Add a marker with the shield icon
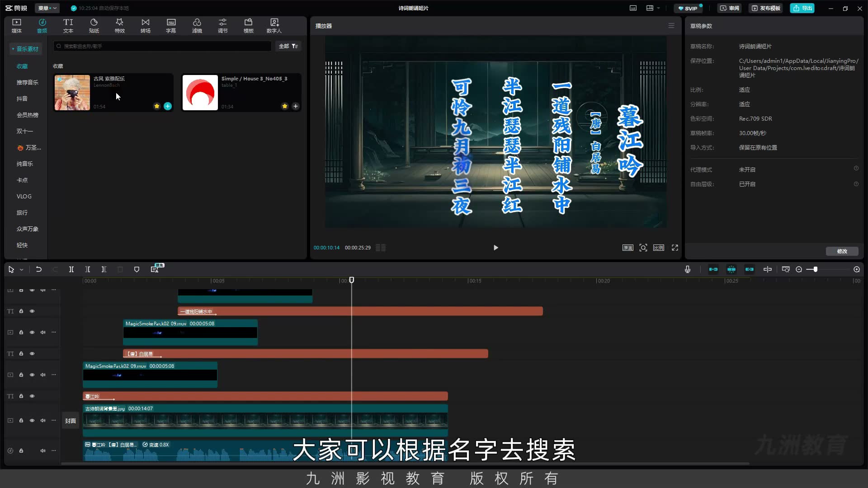The height and width of the screenshot is (488, 868). [137, 269]
